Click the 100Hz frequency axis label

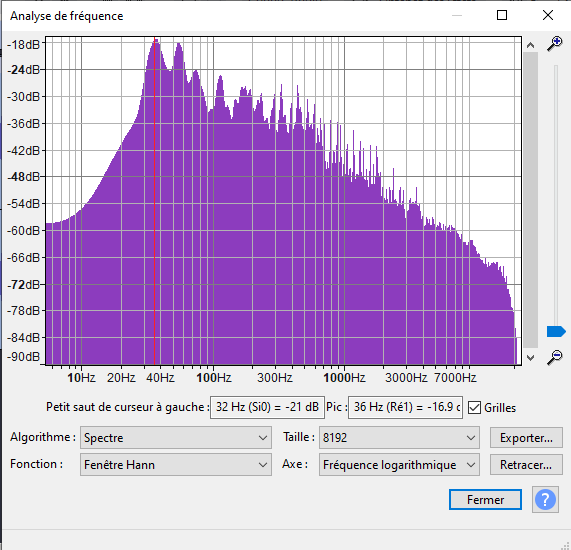click(x=214, y=378)
